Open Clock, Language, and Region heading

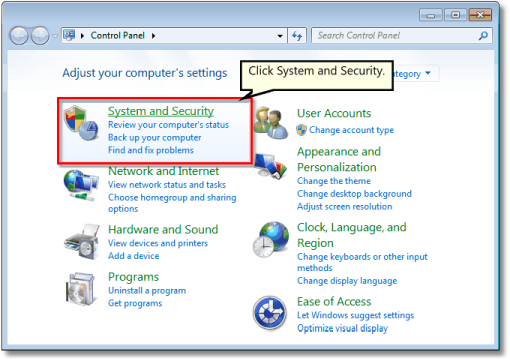pyautogui.click(x=352, y=235)
